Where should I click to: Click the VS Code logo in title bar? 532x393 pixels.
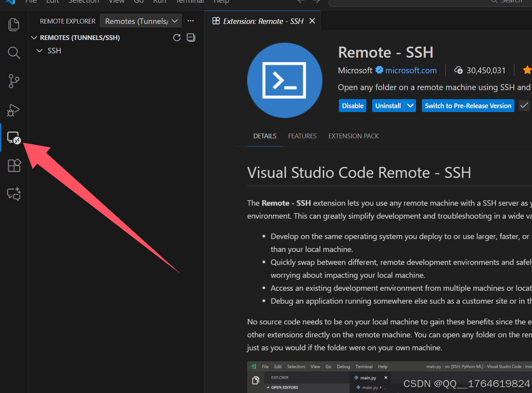tap(10, 2)
